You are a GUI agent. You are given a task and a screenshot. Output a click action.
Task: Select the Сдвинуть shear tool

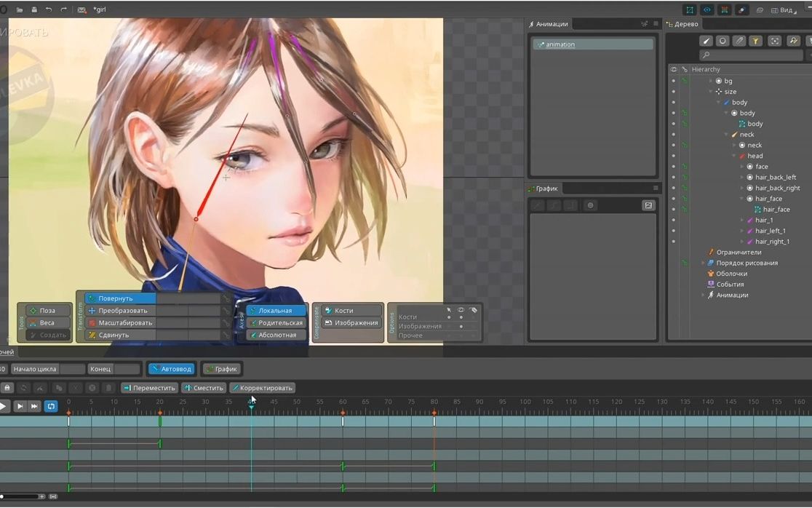[x=120, y=335]
